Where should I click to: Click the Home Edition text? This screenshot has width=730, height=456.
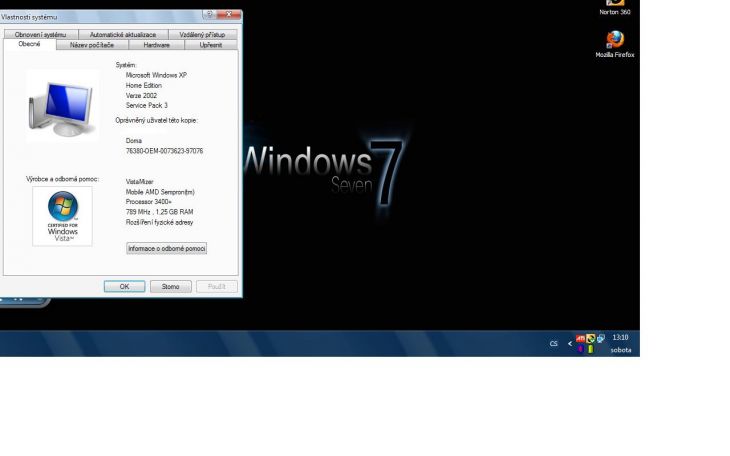(x=143, y=85)
